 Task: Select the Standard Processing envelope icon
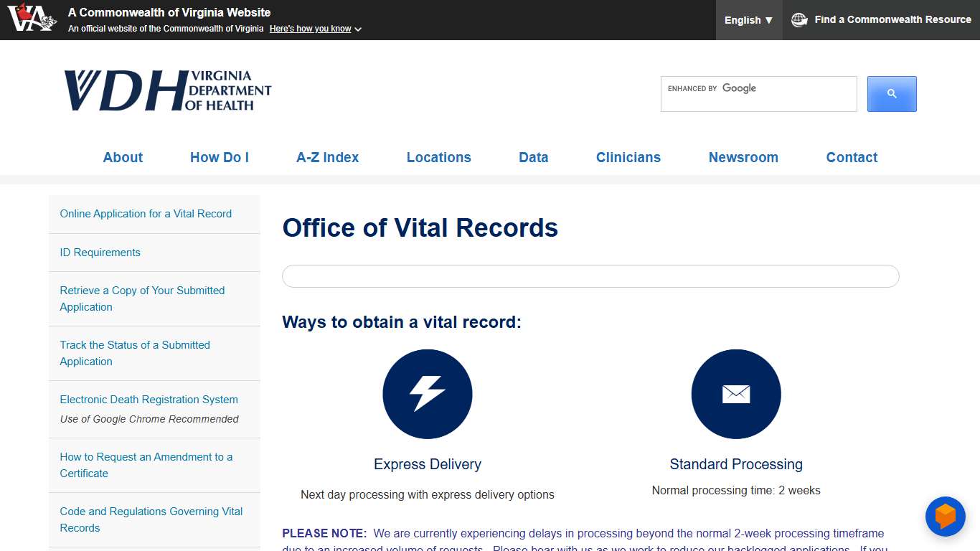click(x=736, y=394)
